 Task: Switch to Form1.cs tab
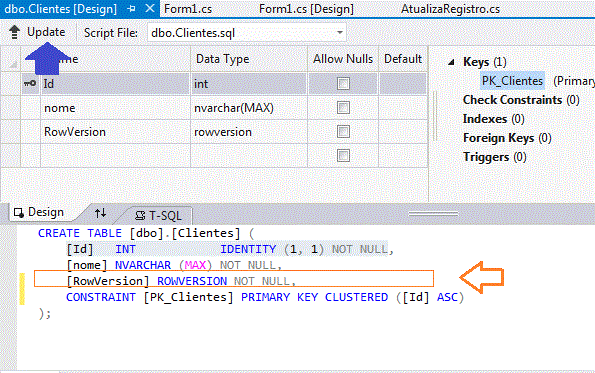tap(188, 9)
